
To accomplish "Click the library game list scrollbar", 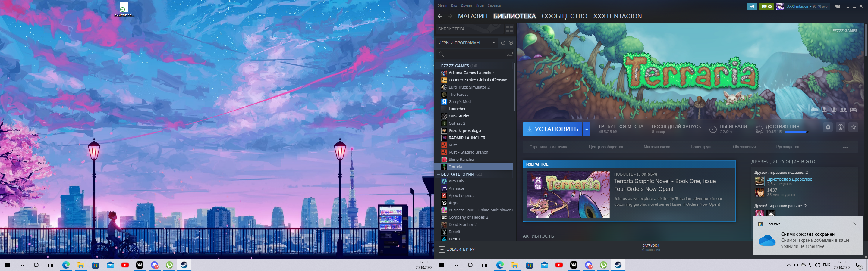I will (x=514, y=88).
